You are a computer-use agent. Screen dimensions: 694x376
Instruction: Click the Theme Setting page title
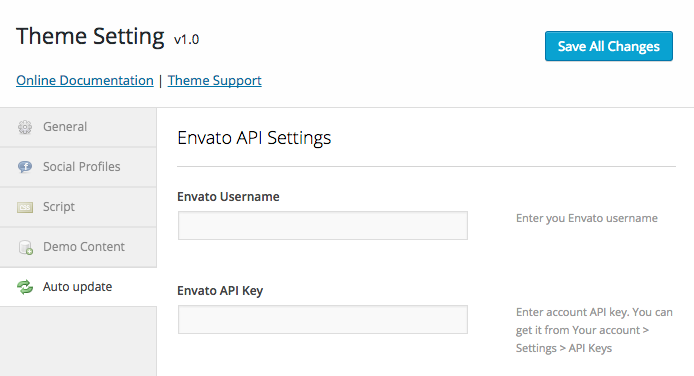90,36
